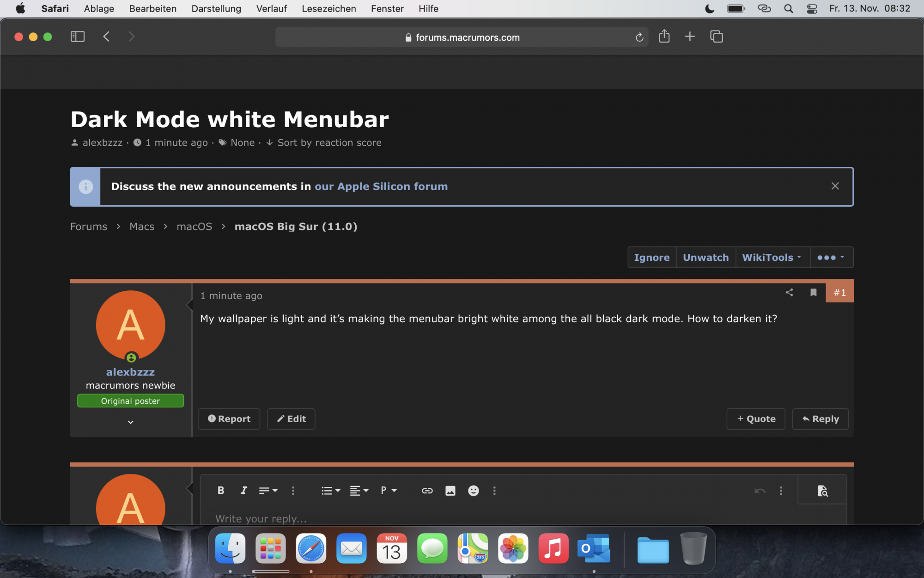924x578 pixels.
Task: Click the Bold formatting icon in reply editor
Action: pos(221,491)
